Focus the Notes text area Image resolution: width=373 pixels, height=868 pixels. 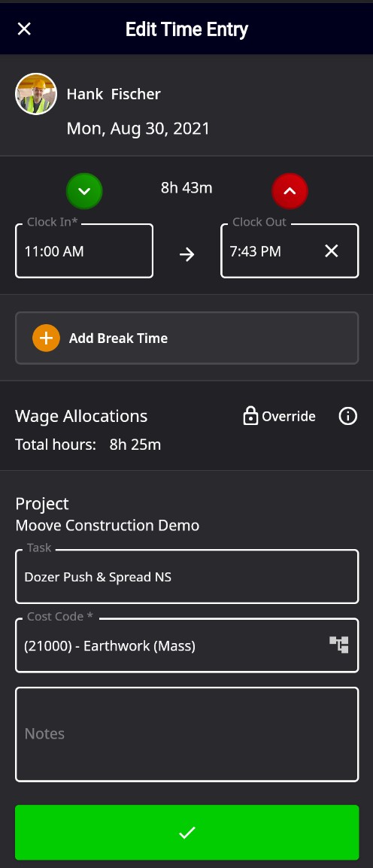point(187,734)
